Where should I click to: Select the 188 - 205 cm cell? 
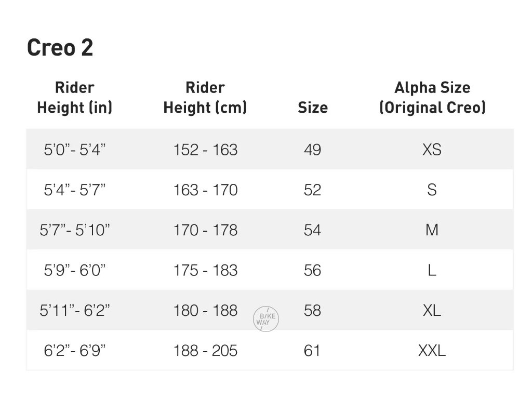pyautogui.click(x=205, y=351)
